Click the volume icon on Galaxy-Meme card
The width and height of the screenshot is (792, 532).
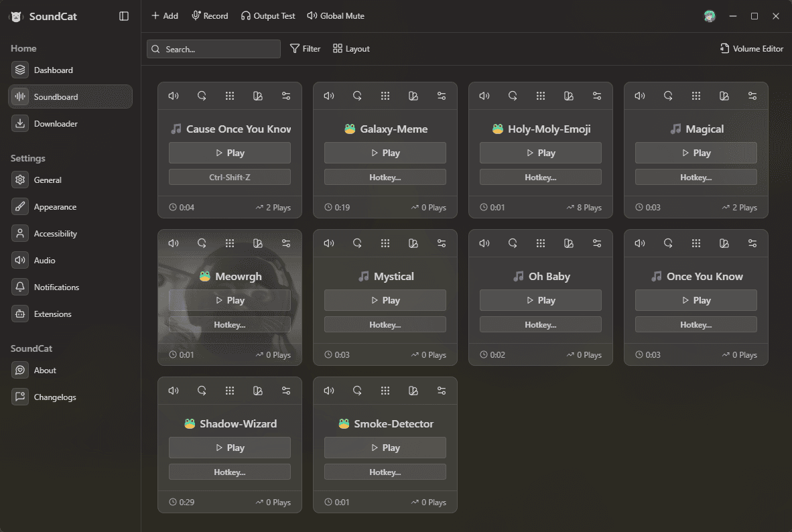(329, 96)
